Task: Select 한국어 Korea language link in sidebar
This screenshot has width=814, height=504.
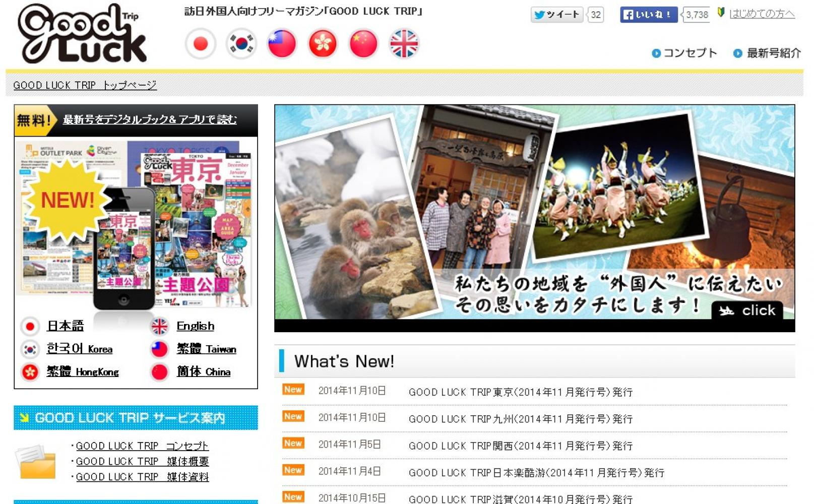Action: (79, 349)
